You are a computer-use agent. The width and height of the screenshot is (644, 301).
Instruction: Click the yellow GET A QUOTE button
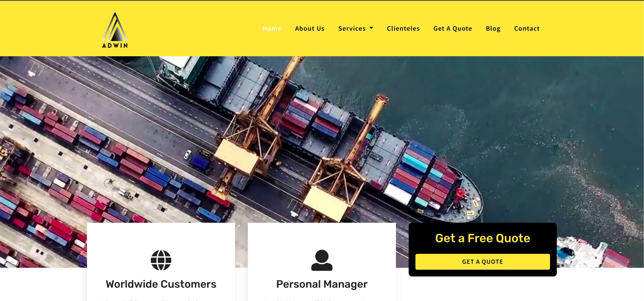coord(483,261)
